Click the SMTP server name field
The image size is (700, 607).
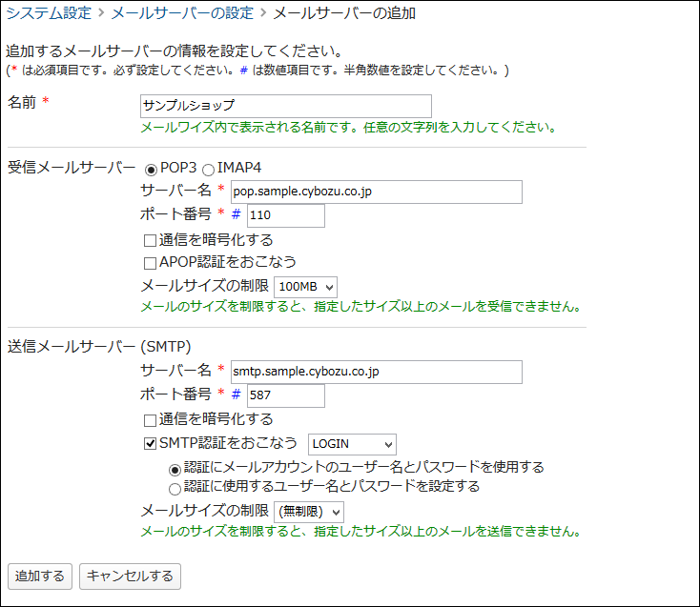click(377, 372)
